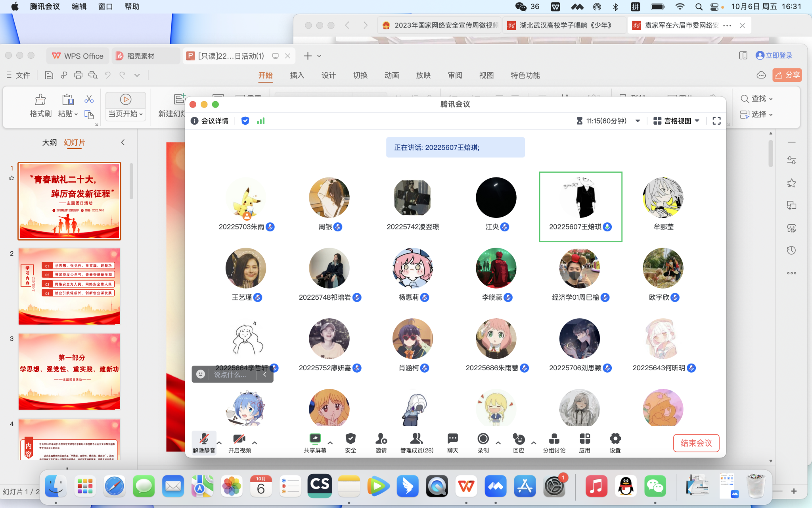Viewport: 812px width, 508px height.
Task: Open the Share Screen (共享屏幕) icon
Action: pos(315,439)
